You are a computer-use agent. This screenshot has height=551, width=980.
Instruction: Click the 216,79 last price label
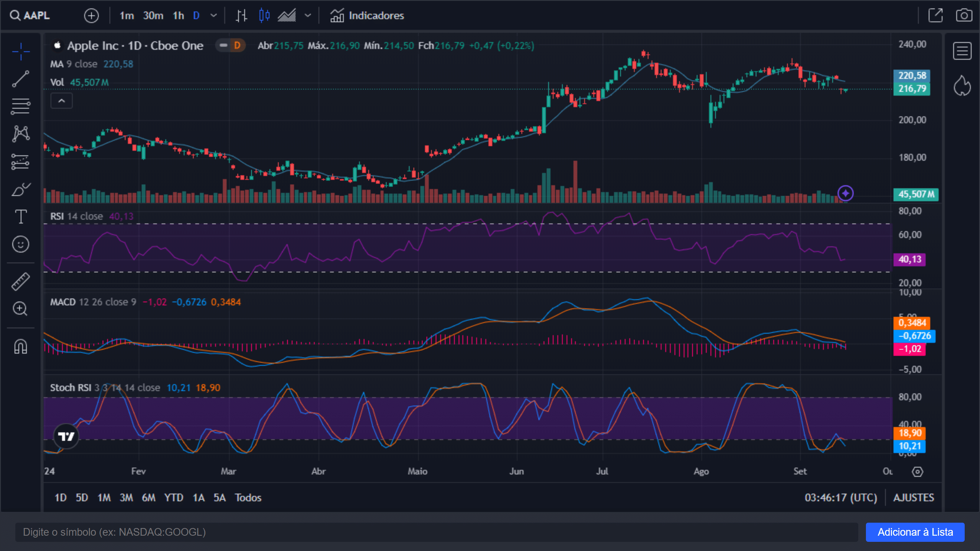point(912,89)
